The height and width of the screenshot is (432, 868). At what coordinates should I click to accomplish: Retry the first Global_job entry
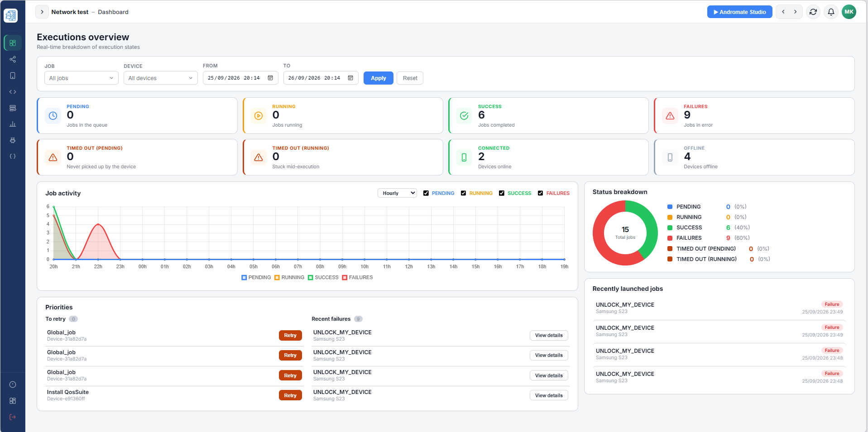click(x=290, y=335)
